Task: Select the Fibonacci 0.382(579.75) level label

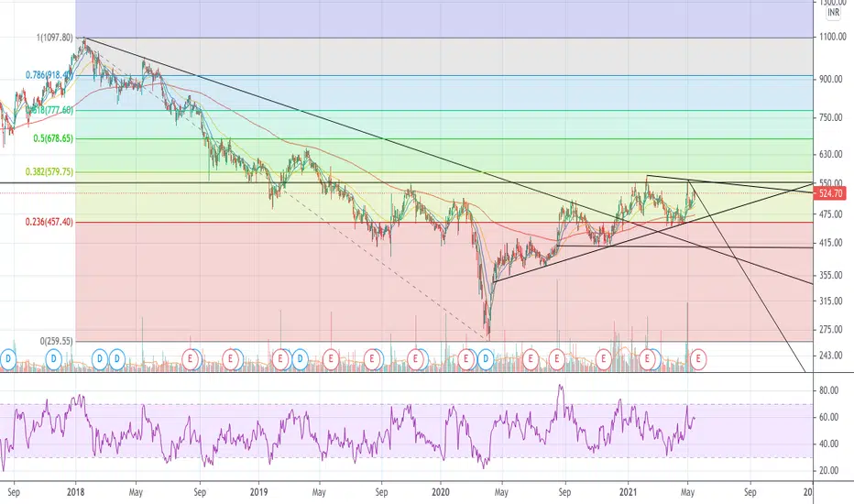Action: pyautogui.click(x=49, y=171)
